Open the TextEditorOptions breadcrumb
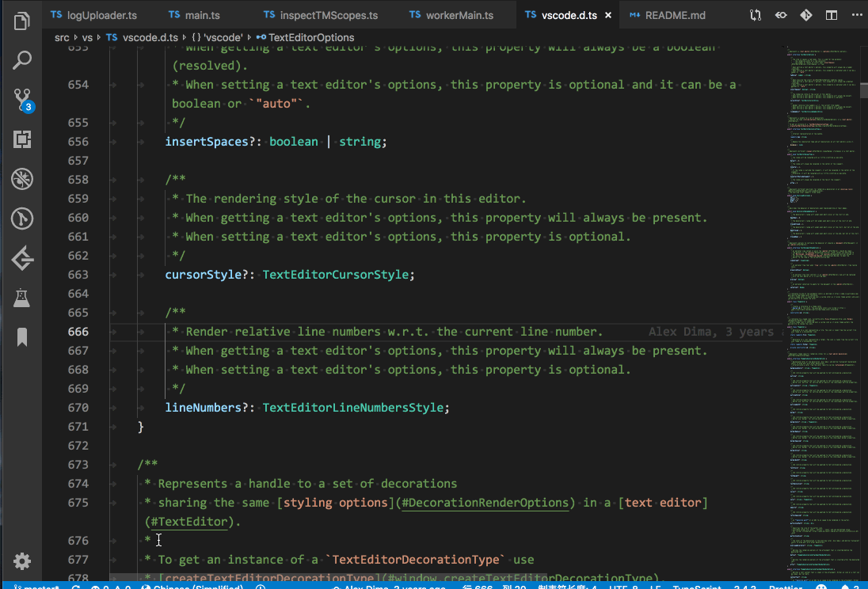The image size is (868, 589). pyautogui.click(x=305, y=38)
